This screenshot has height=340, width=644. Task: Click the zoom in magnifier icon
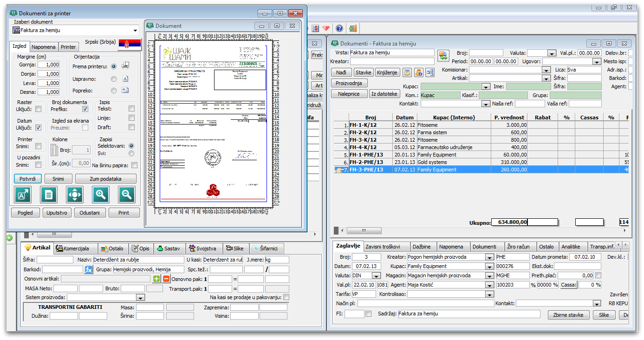click(100, 195)
